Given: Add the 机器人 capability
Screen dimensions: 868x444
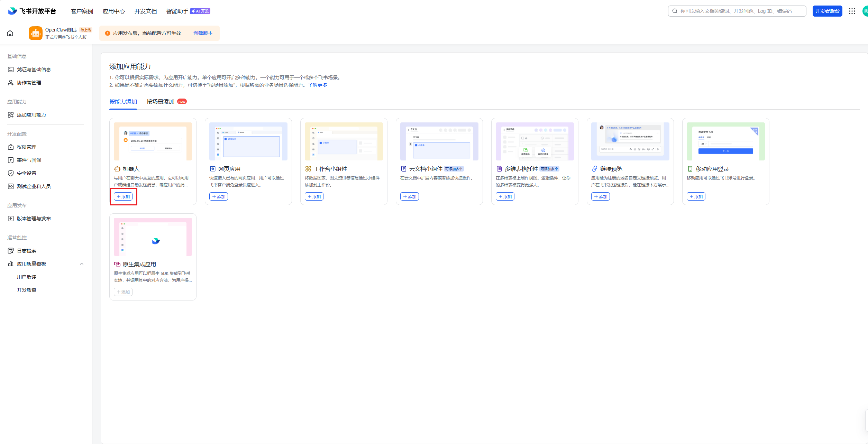Looking at the screenshot, I should (123, 196).
